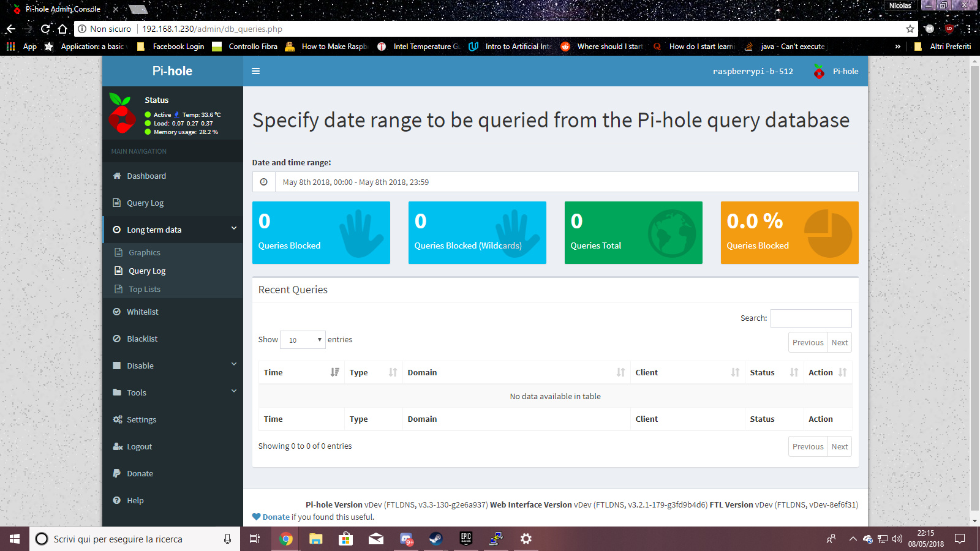Open File Explorer from the taskbar
980x551 pixels.
pyautogui.click(x=315, y=539)
